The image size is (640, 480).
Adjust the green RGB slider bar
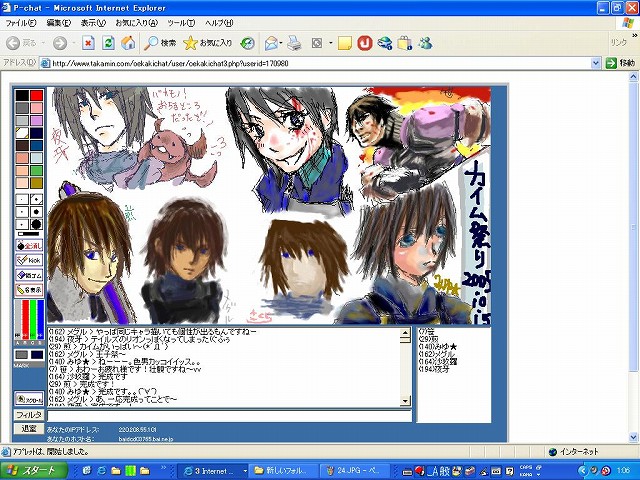(x=33, y=320)
